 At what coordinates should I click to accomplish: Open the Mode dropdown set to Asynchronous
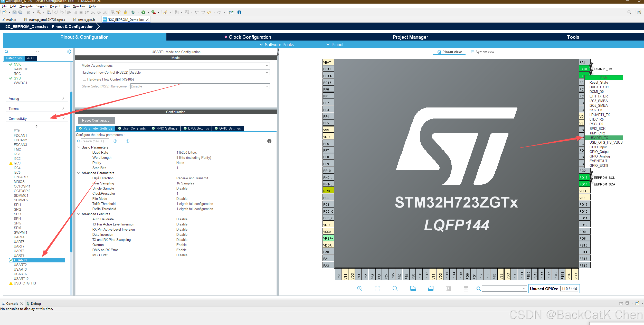[x=180, y=65]
